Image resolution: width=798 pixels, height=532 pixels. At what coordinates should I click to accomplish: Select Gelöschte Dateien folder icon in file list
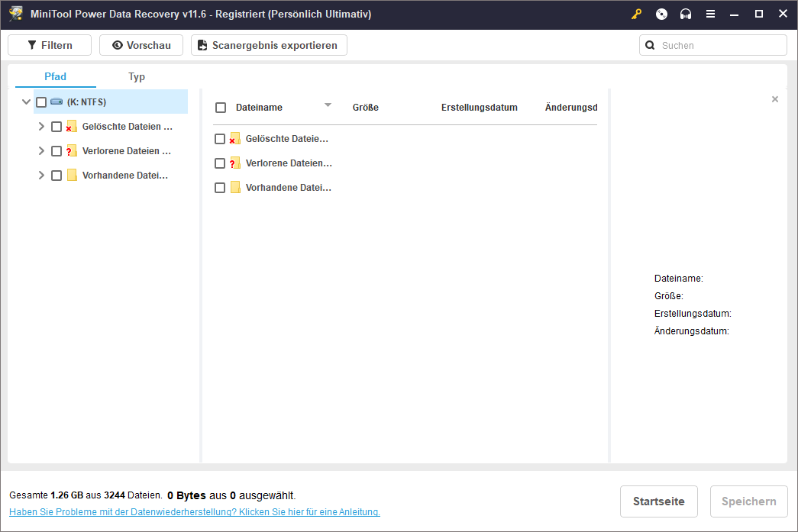click(x=235, y=139)
